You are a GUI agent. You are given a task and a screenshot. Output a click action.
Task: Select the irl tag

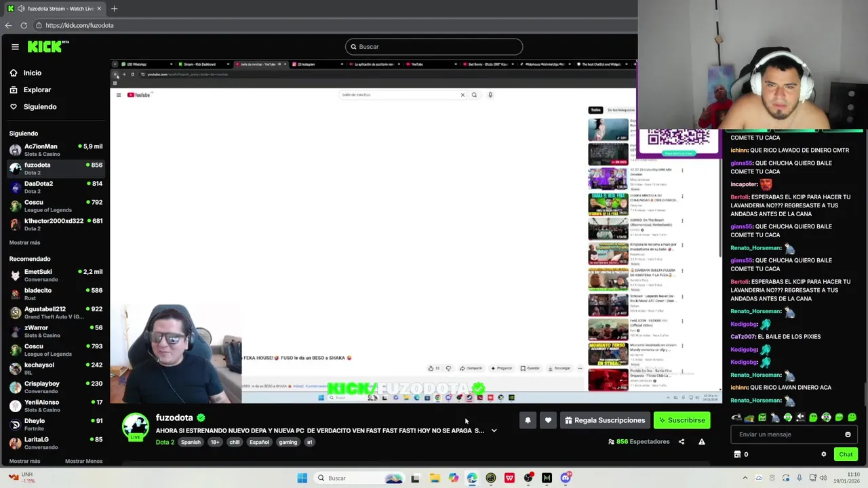click(x=309, y=442)
